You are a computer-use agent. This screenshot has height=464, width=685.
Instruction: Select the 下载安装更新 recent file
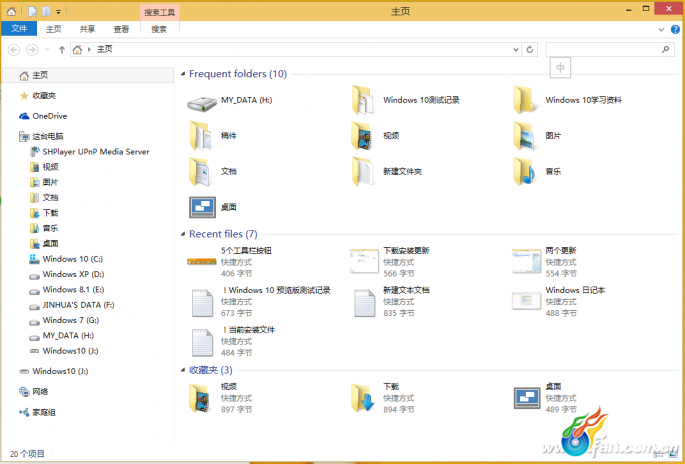click(x=390, y=262)
